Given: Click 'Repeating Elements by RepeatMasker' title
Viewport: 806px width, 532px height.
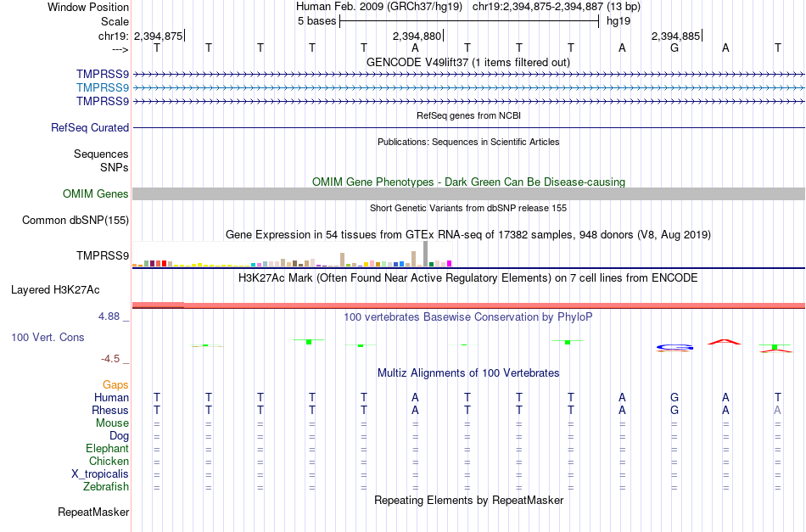Looking at the screenshot, I should [469, 500].
